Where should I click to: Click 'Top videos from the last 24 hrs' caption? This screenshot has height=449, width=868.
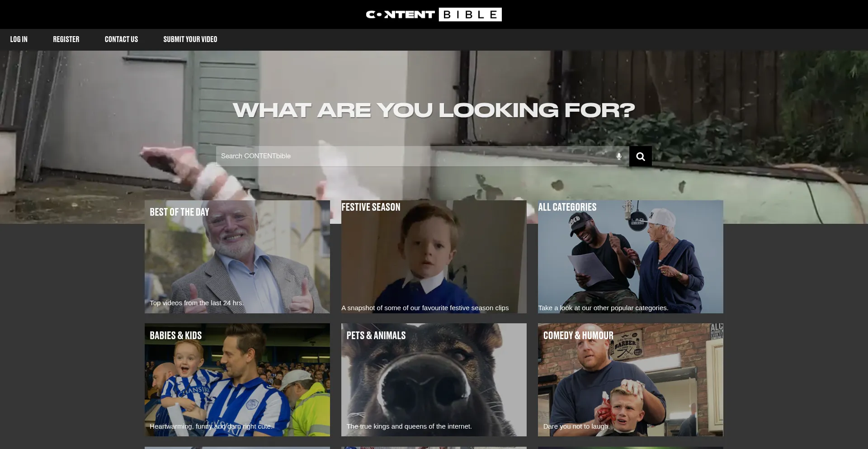click(197, 303)
